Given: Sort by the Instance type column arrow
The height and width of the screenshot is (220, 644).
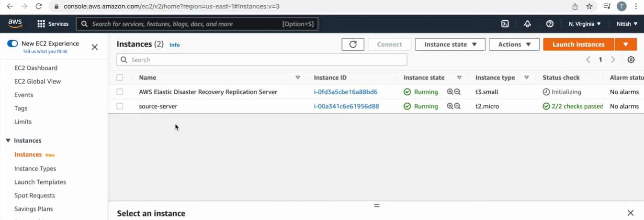Looking at the screenshot, I should tap(527, 77).
